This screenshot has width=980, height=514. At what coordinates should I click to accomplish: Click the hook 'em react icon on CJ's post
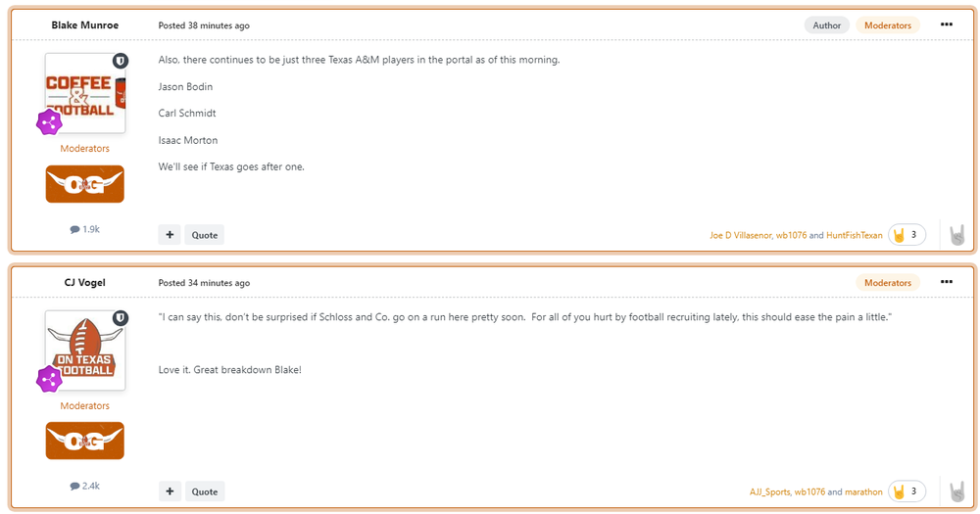click(x=956, y=491)
